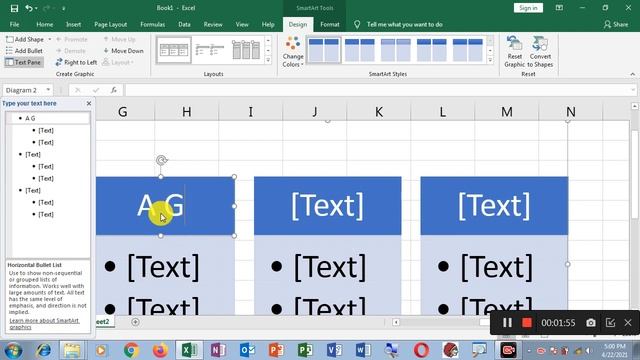Select the first SmartArt style thumbnail
640x360 pixels.
pyautogui.click(x=324, y=50)
